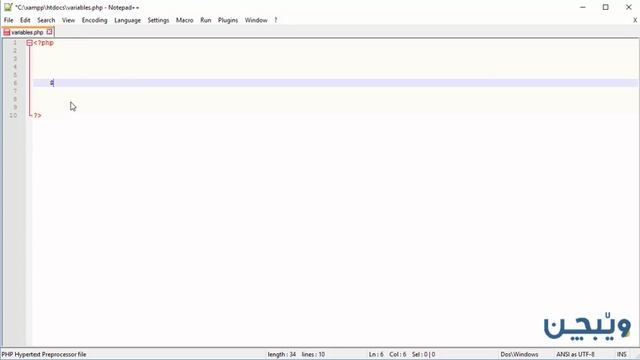Open the Settings menu
This screenshot has width=640, height=360.
[x=158, y=20]
